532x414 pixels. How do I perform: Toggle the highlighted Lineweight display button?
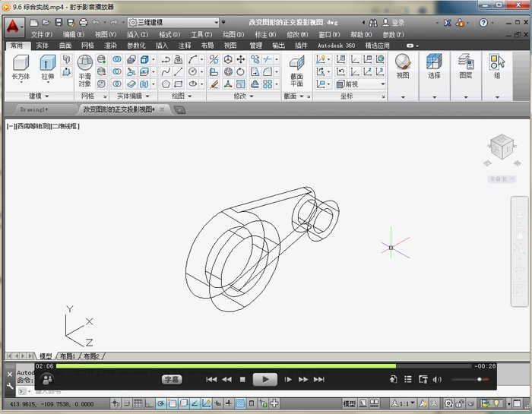tap(240, 403)
